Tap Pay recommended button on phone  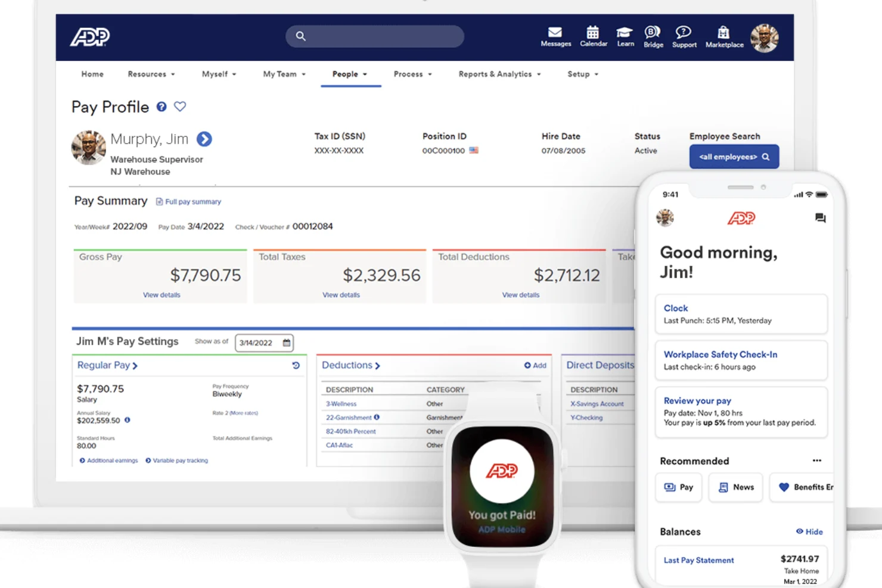[678, 487]
